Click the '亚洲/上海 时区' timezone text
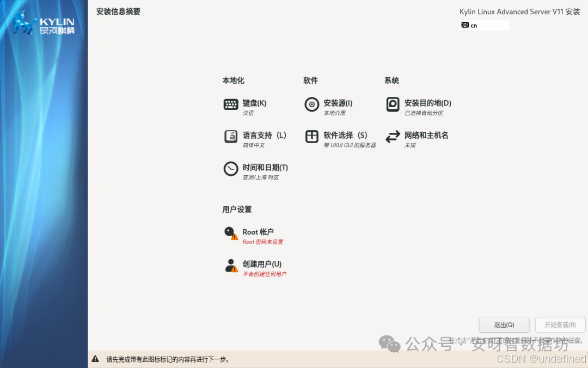The height and width of the screenshot is (368, 588). coord(261,177)
